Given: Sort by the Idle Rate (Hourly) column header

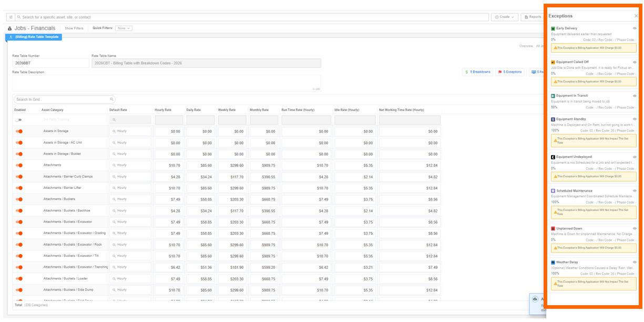Looking at the screenshot, I should coord(347,110).
